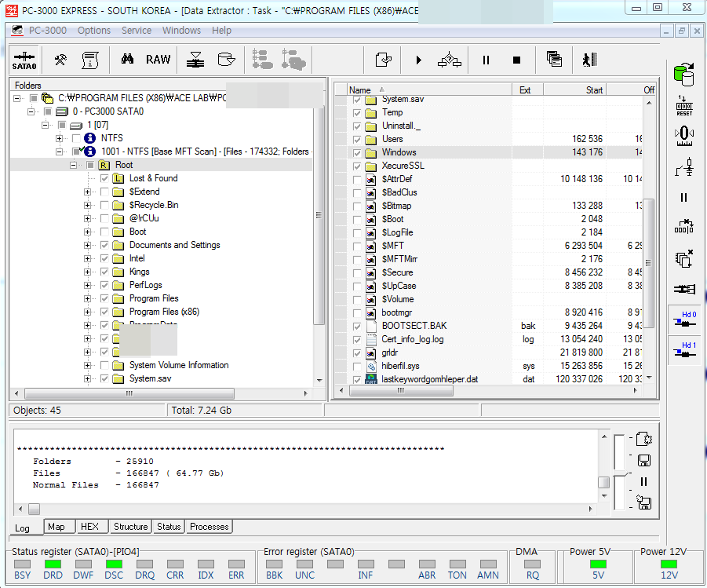
Task: Open the Service menu
Action: [137, 31]
